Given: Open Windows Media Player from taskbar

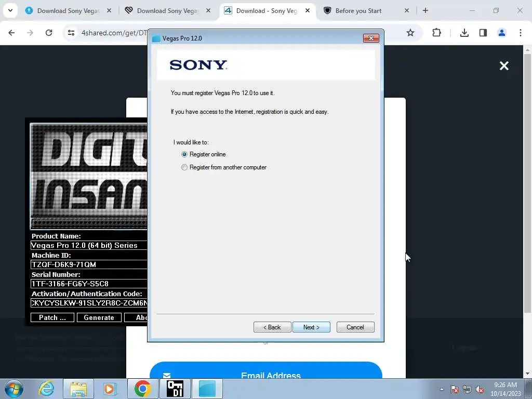Looking at the screenshot, I should pos(110,389).
